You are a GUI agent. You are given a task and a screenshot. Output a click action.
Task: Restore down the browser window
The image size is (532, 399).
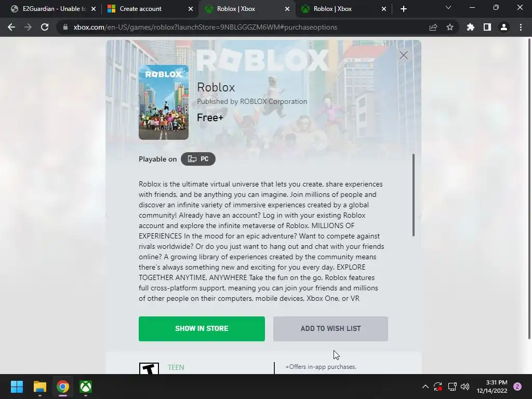coord(496,7)
